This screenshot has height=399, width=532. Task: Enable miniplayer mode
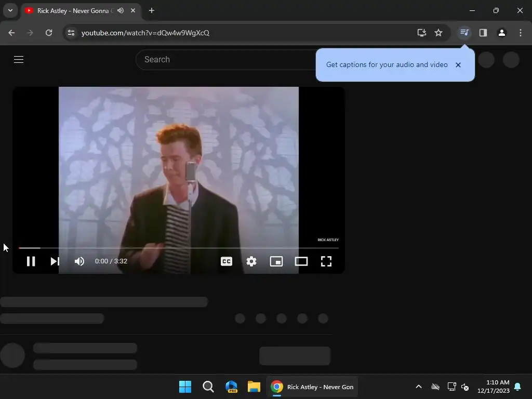[x=276, y=261]
